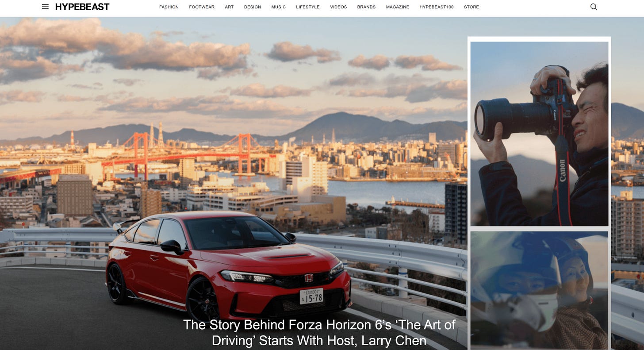Open the Lifestyle section
Screen dimensions: 644x350
point(308,7)
